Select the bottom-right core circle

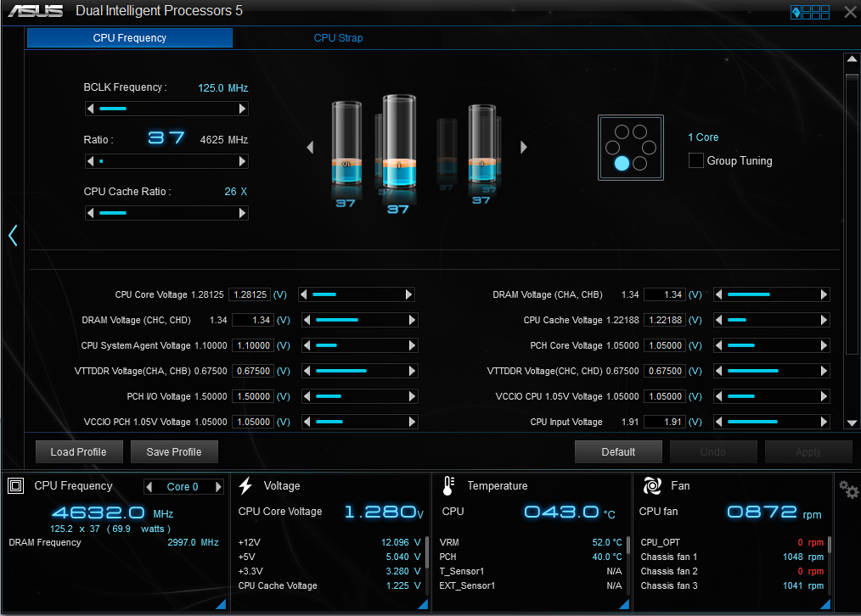coord(639,164)
